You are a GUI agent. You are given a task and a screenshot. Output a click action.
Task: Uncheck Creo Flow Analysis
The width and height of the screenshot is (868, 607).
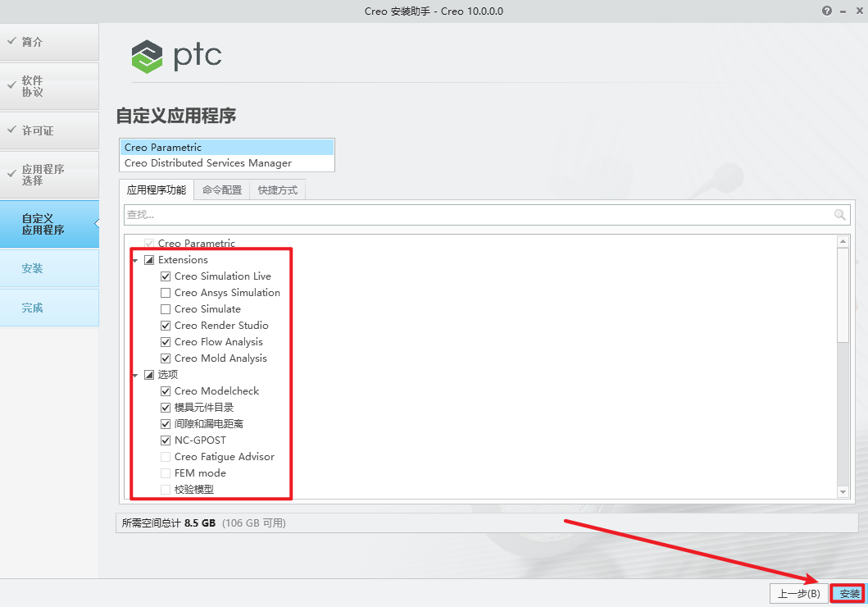click(x=166, y=341)
